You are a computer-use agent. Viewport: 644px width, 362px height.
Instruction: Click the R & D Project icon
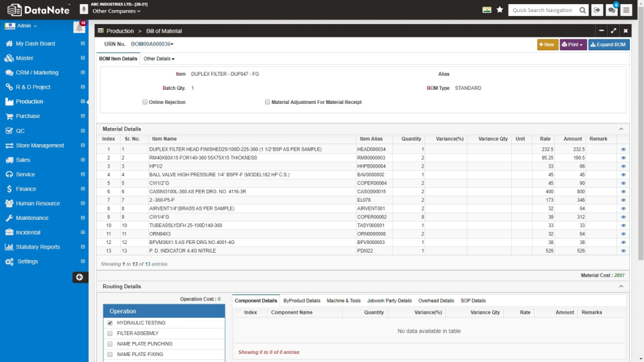pyautogui.click(x=9, y=87)
